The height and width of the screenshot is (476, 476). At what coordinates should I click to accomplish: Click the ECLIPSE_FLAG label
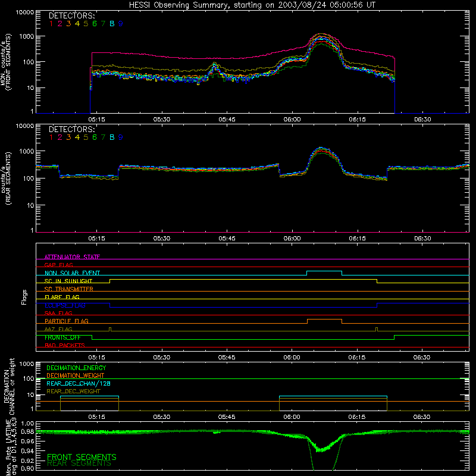(65, 305)
